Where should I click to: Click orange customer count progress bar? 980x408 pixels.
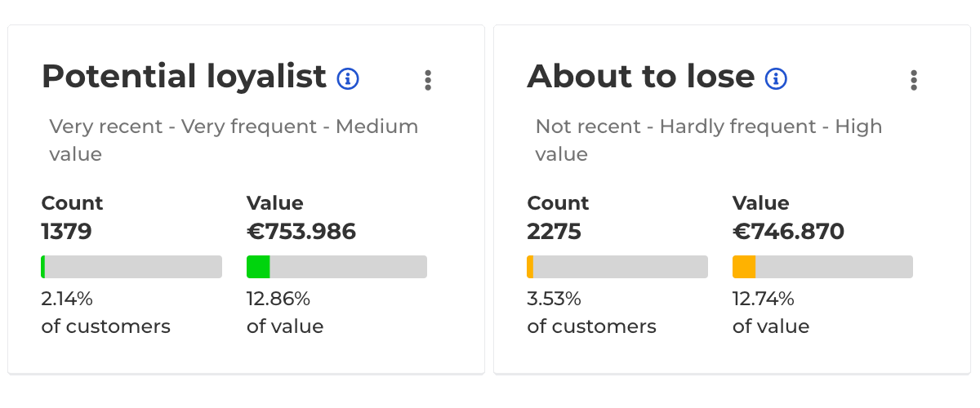tap(617, 267)
